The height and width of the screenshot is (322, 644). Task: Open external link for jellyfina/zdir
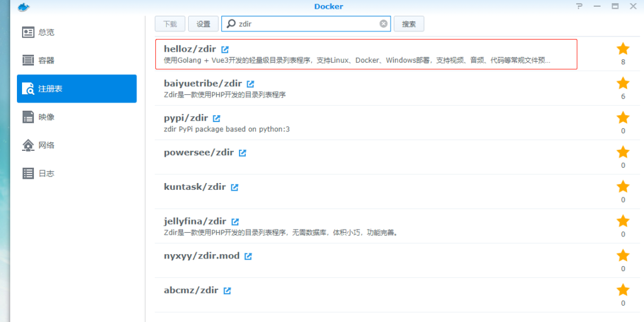pos(235,222)
